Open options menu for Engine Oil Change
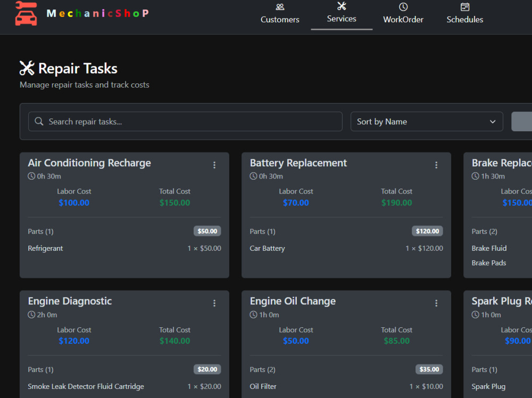Viewport: 532px width, 398px height. 436,303
